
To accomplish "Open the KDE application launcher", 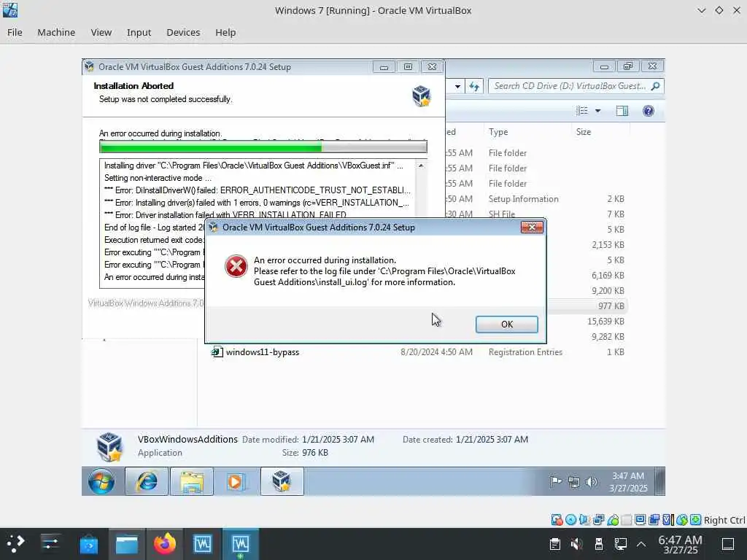I will coord(15,544).
